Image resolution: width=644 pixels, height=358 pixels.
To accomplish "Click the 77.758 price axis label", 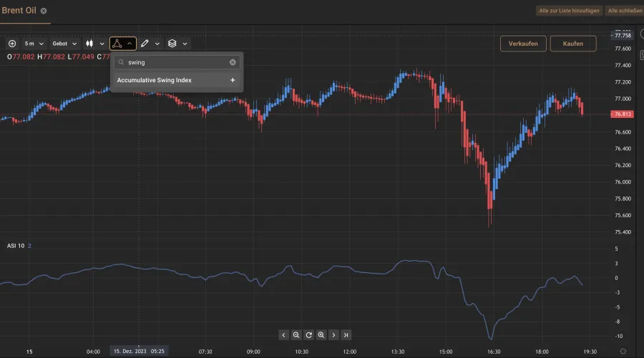I will (623, 35).
